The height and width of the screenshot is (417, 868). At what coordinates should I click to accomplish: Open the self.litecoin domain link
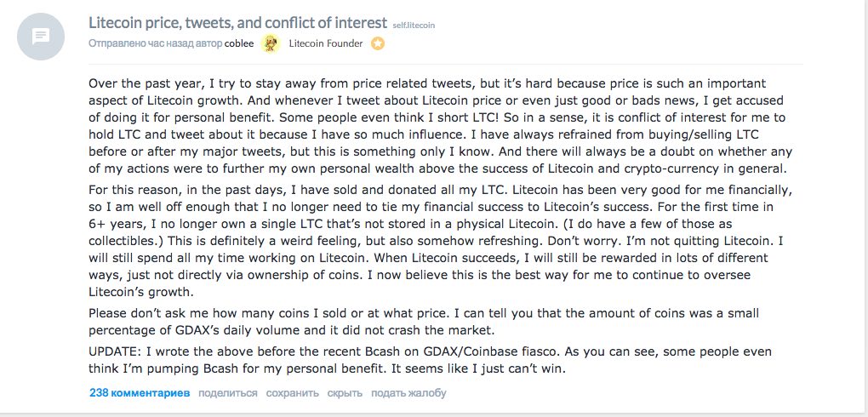pos(414,25)
